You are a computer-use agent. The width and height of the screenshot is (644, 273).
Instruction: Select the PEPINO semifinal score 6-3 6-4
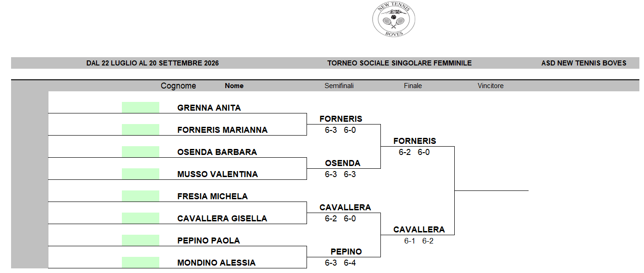(x=340, y=263)
